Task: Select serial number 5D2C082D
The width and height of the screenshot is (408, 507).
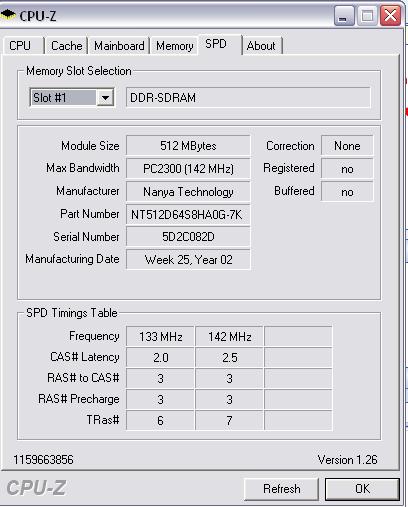Action: pyautogui.click(x=188, y=237)
